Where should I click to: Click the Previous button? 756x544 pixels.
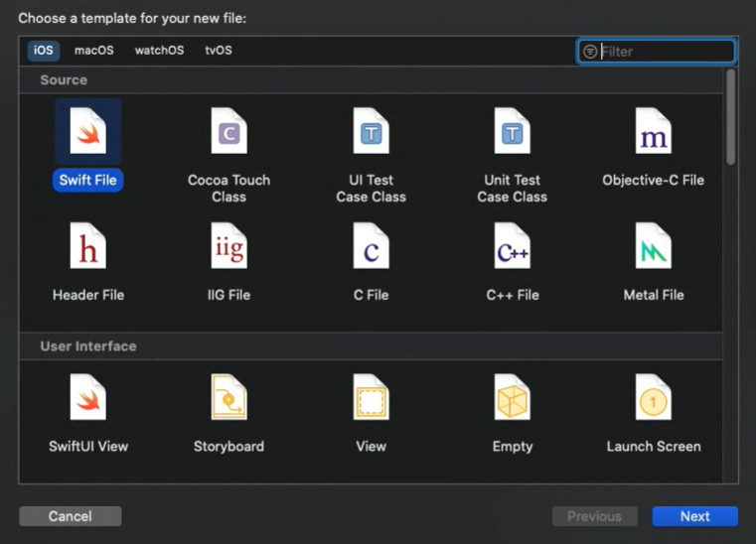point(594,516)
